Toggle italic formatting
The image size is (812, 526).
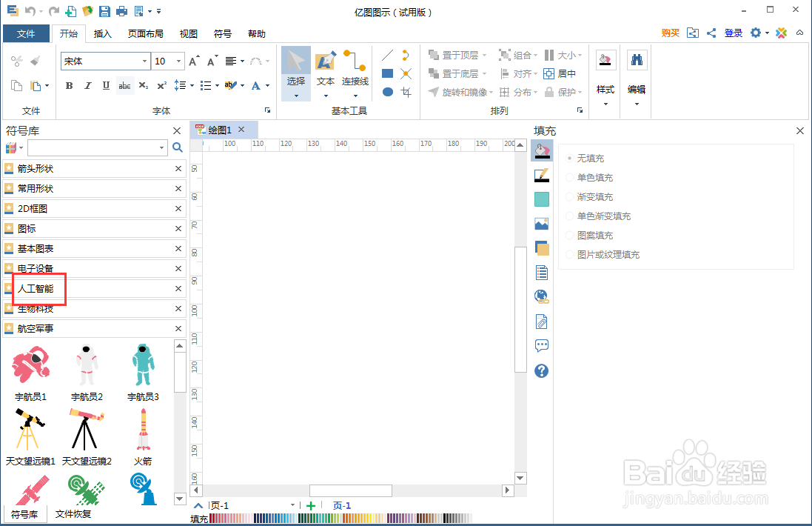[x=87, y=85]
